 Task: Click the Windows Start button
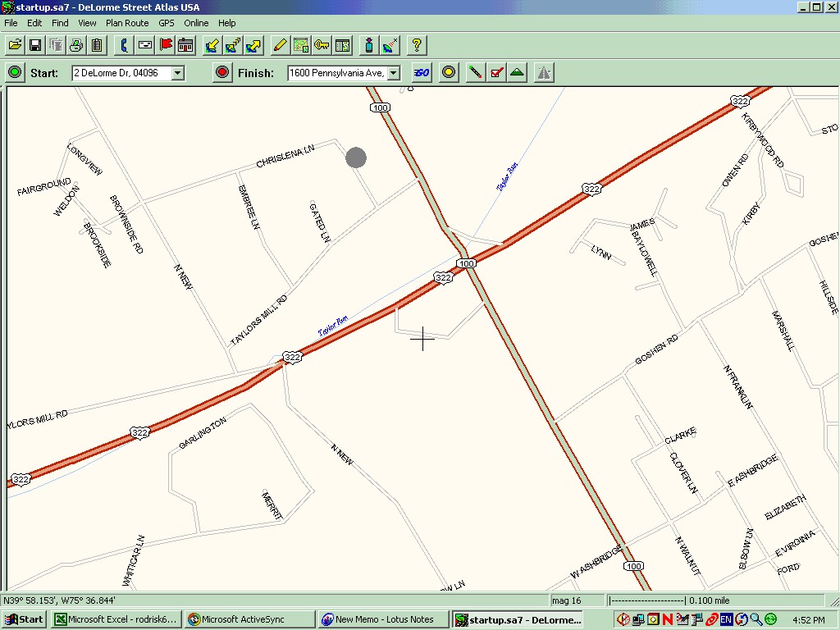pos(24,620)
